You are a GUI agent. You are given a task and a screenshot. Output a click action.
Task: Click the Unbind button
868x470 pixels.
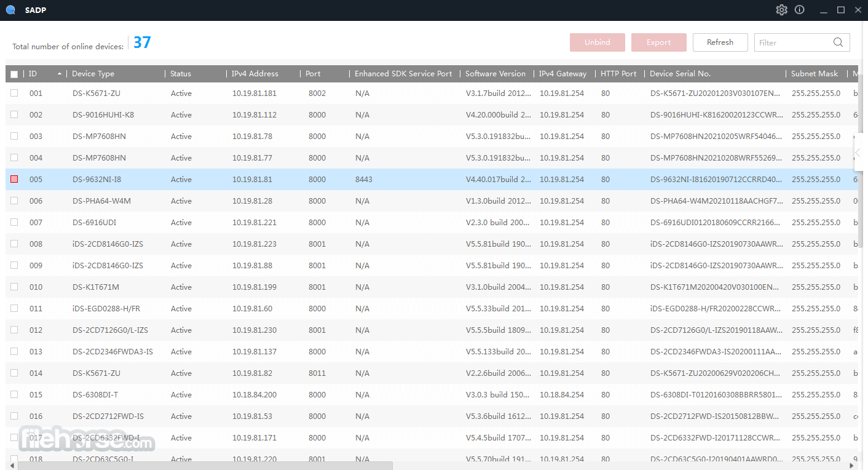598,42
